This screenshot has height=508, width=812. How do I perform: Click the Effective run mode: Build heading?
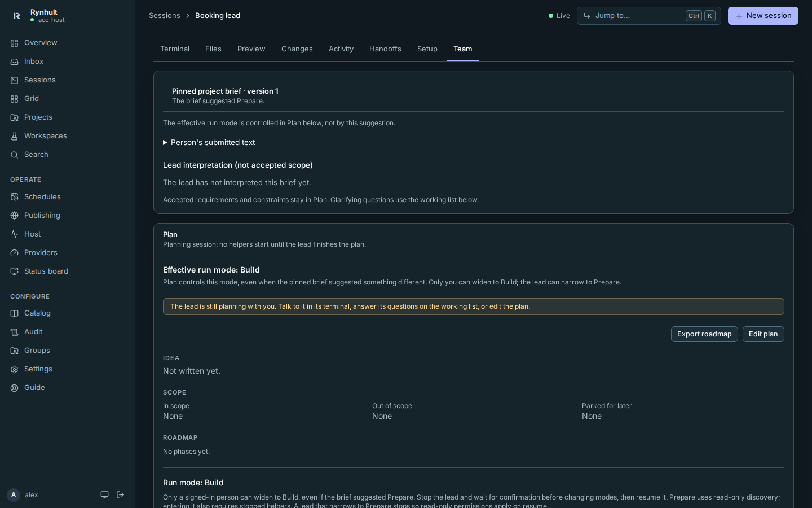pos(211,270)
